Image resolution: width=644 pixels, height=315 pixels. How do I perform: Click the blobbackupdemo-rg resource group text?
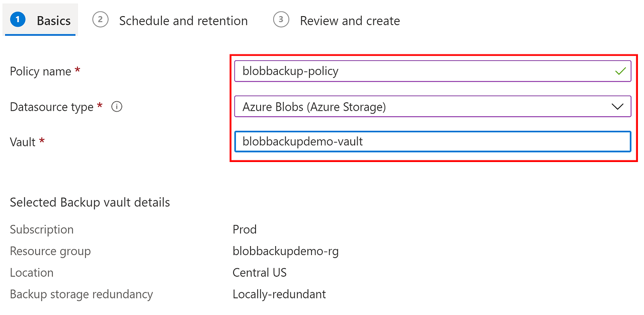point(286,251)
